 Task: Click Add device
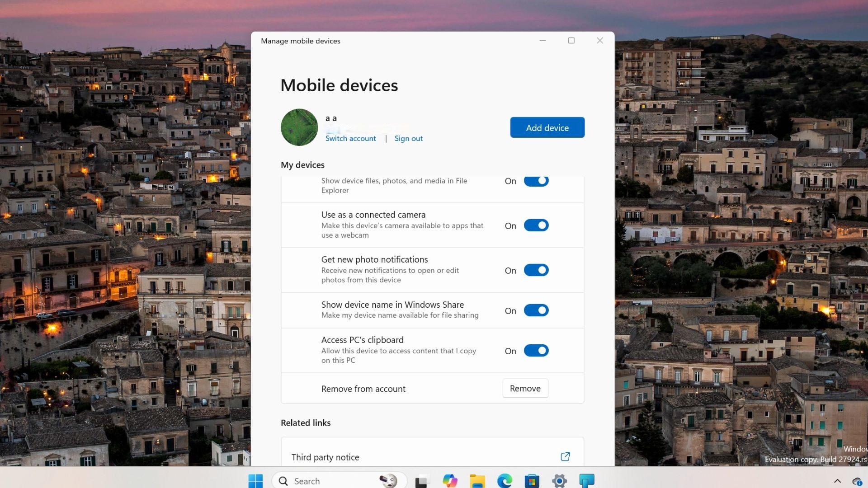547,127
